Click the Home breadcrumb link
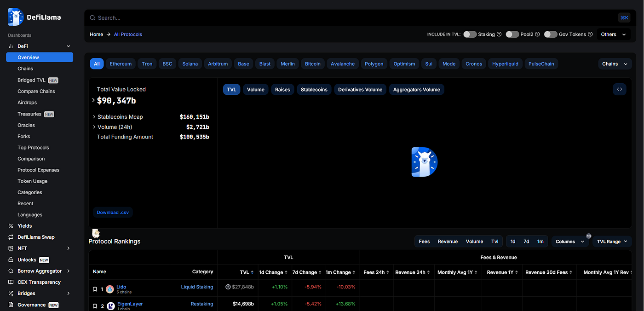The width and height of the screenshot is (644, 311). point(96,35)
